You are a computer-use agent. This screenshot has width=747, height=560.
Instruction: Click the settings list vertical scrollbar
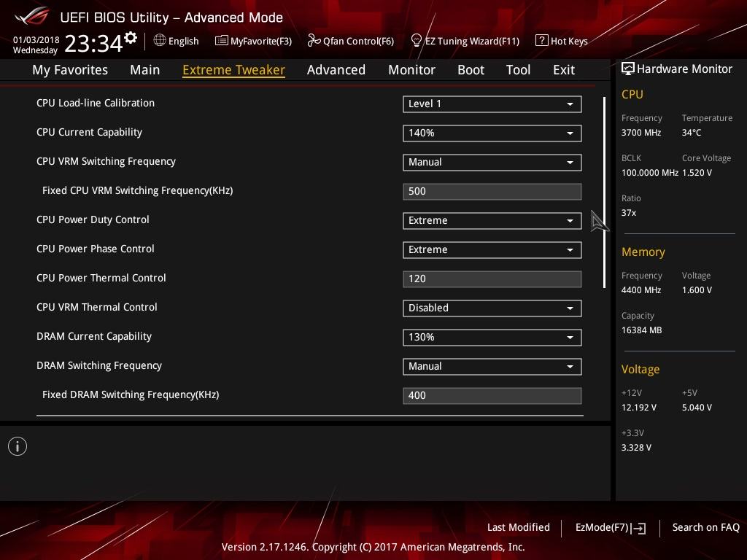604,192
